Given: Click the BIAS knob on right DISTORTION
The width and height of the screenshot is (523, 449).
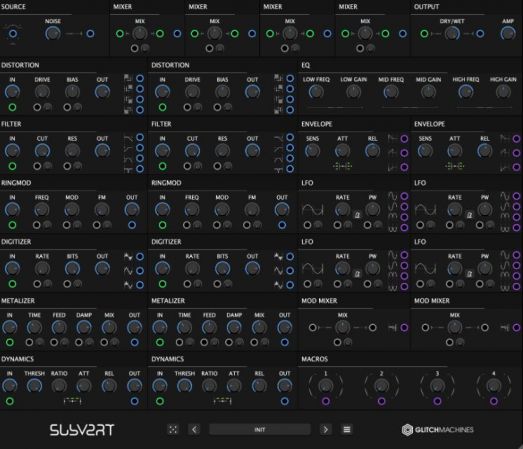Looking at the screenshot, I should [x=222, y=92].
